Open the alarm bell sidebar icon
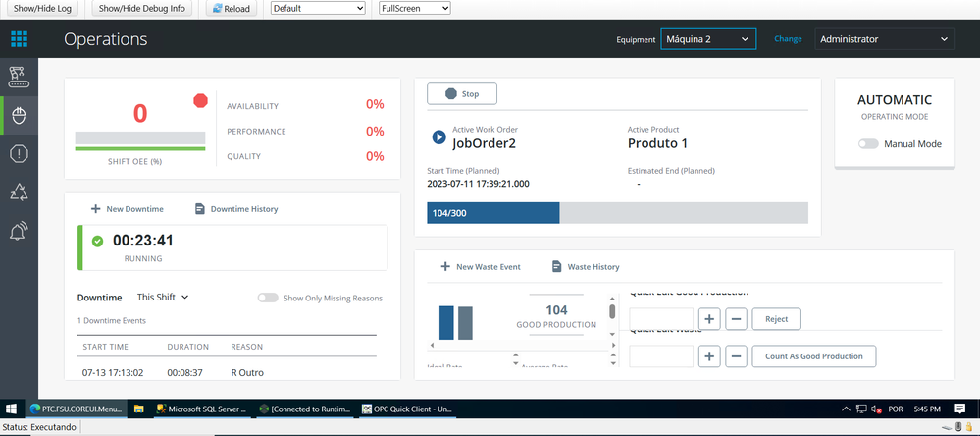 point(19,232)
